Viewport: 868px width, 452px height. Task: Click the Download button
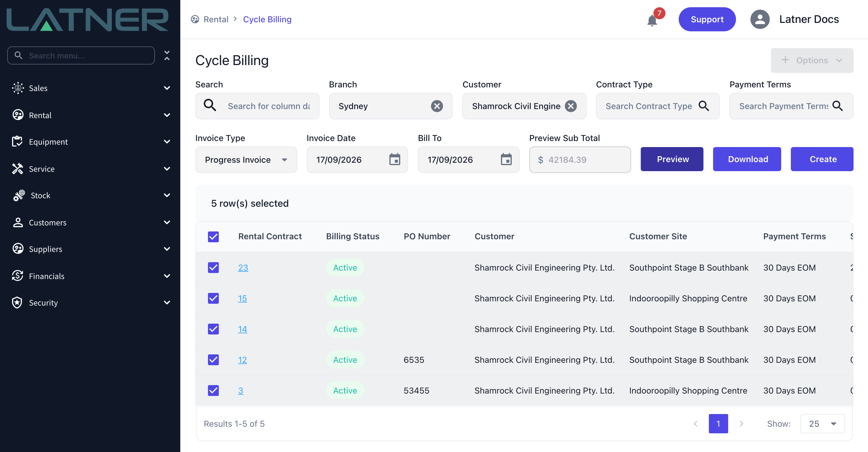tap(747, 159)
